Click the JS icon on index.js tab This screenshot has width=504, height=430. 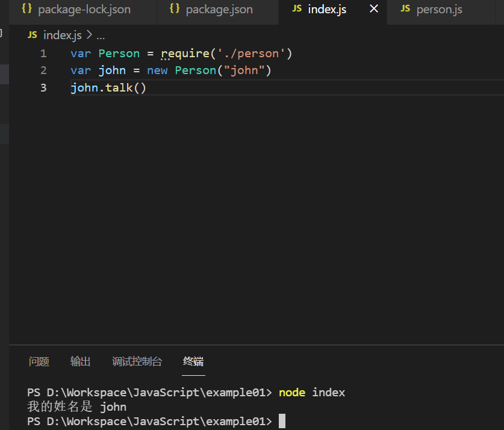pyautogui.click(x=297, y=8)
